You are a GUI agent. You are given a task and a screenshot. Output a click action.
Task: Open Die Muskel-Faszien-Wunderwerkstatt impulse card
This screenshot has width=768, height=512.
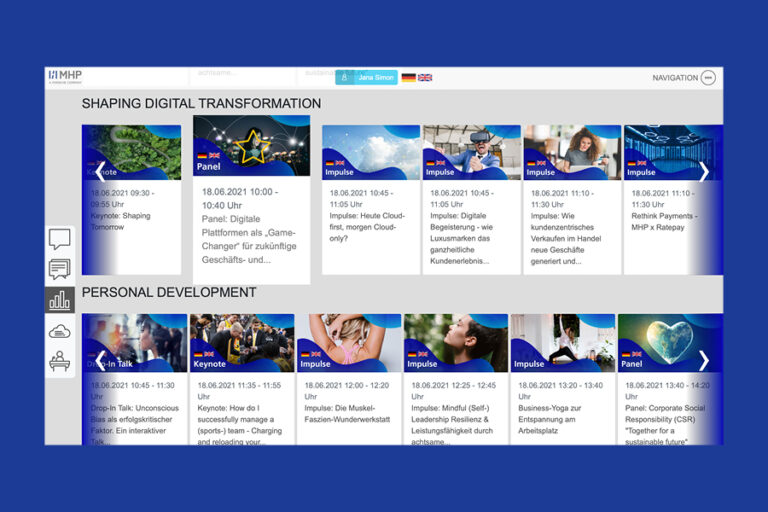(349, 380)
